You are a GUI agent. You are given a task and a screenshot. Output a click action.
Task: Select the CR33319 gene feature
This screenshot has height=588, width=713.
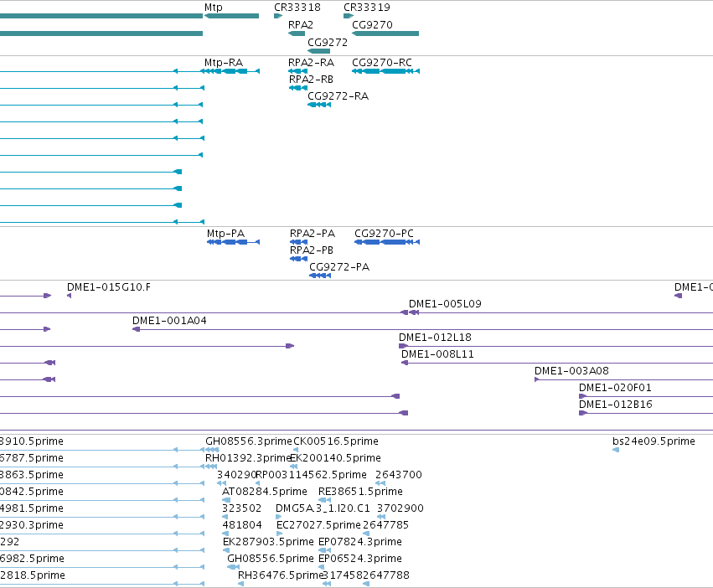(349, 16)
